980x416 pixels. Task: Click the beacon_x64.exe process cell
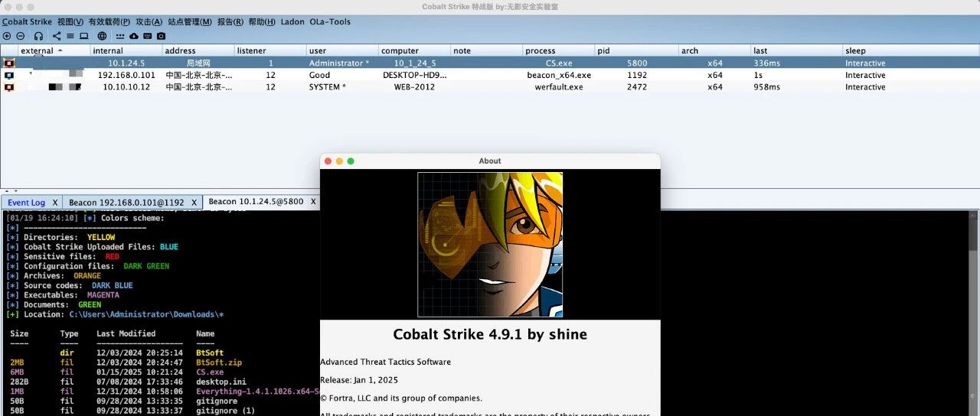point(559,76)
